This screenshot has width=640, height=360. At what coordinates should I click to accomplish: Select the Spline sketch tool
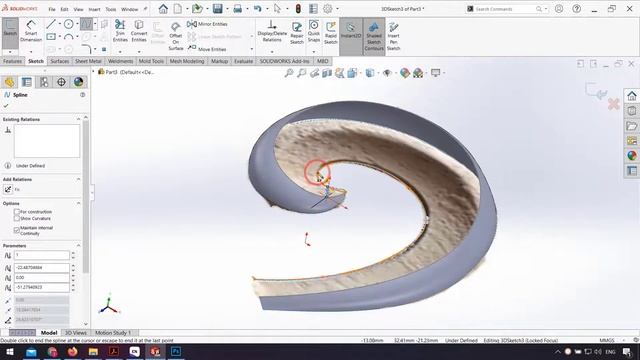click(x=86, y=24)
